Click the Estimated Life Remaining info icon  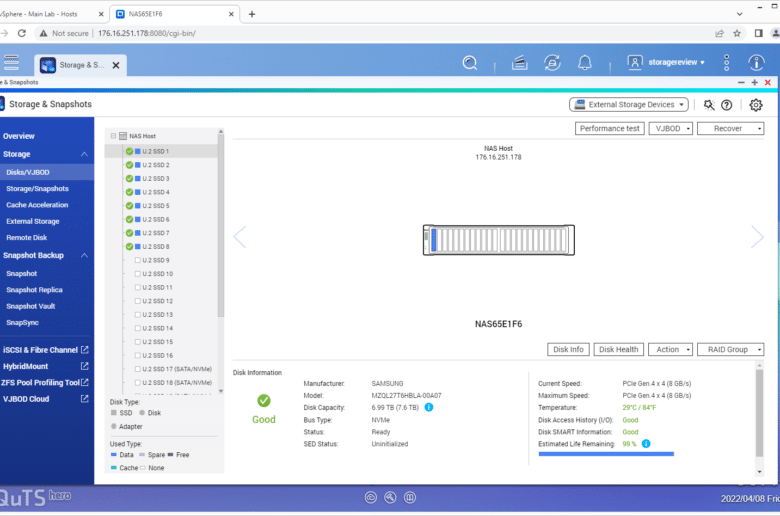point(646,443)
